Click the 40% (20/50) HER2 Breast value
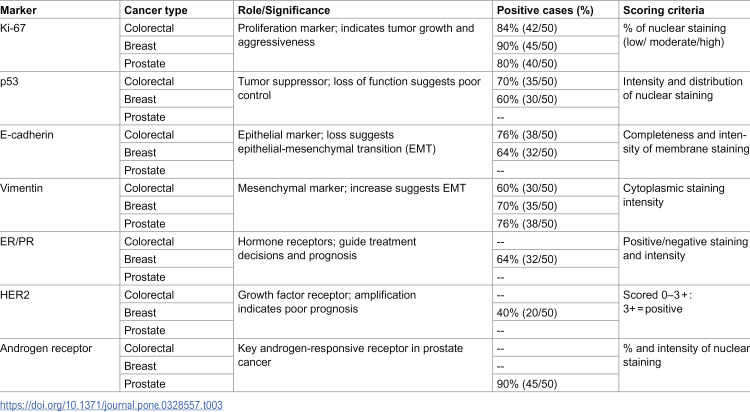 click(527, 312)
